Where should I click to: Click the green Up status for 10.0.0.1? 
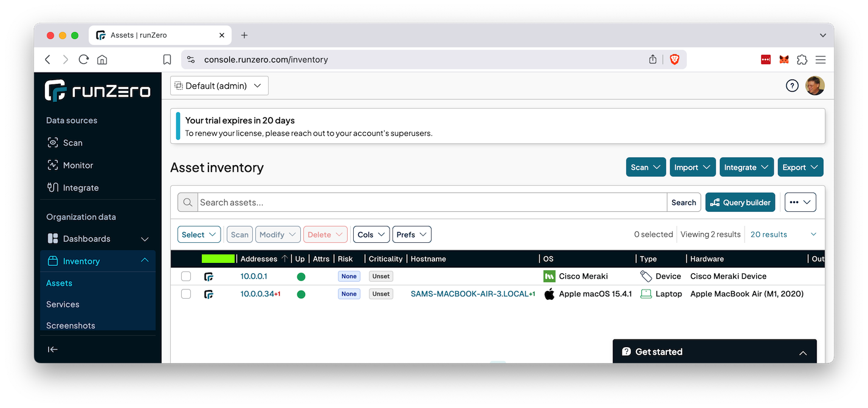(x=301, y=277)
